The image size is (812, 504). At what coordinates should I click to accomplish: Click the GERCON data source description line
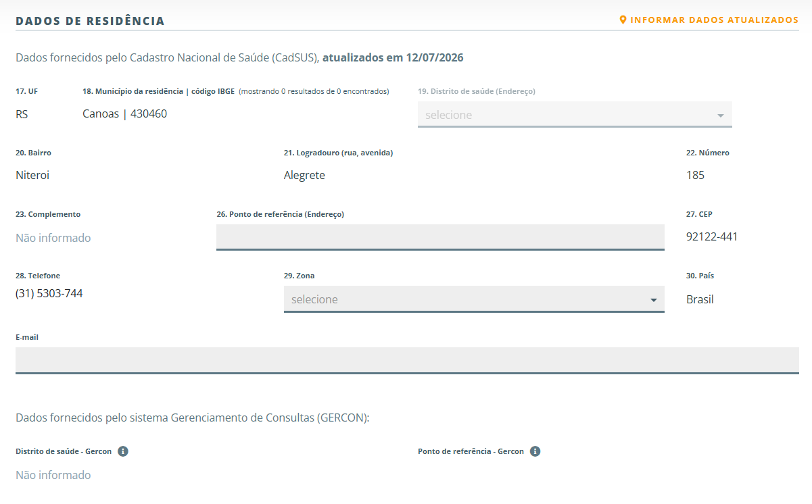193,418
